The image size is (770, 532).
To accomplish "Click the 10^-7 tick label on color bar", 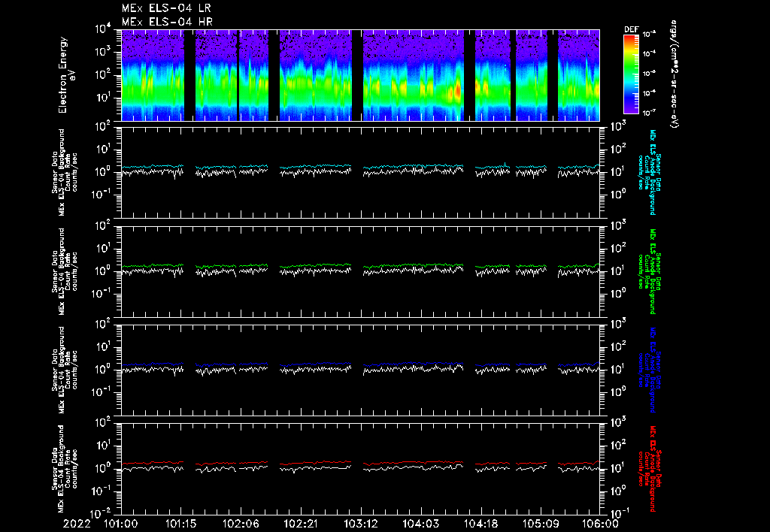I will [649, 113].
